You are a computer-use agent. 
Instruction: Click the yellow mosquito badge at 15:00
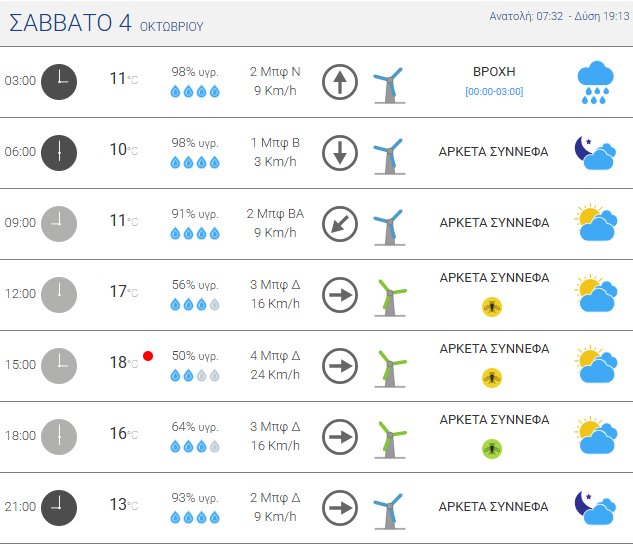493,376
